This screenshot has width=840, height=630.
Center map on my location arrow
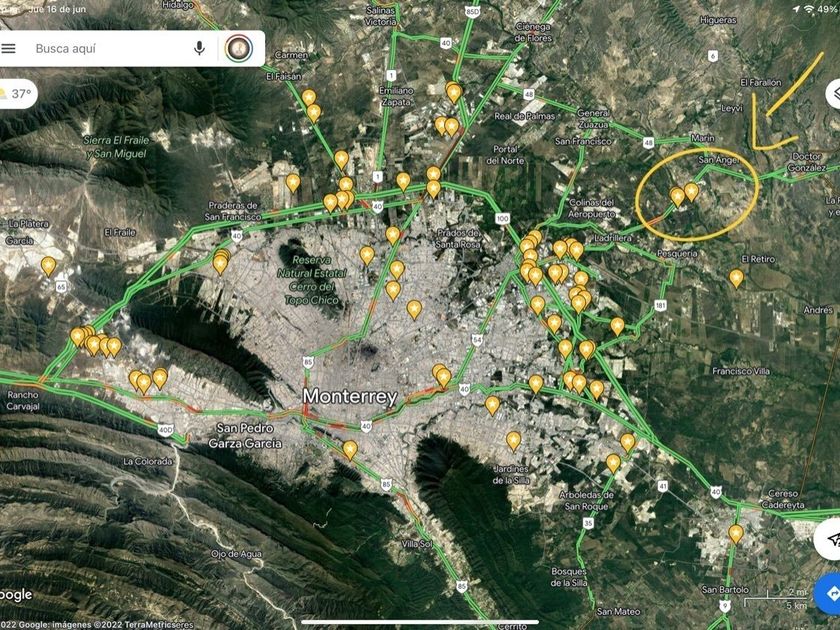[830, 538]
